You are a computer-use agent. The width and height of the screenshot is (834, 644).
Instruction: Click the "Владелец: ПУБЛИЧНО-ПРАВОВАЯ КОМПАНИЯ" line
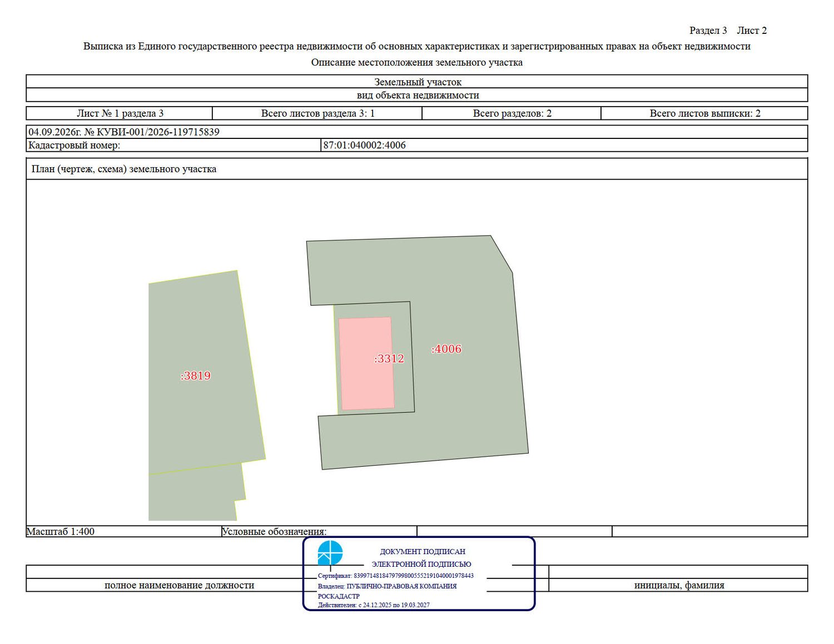388,586
